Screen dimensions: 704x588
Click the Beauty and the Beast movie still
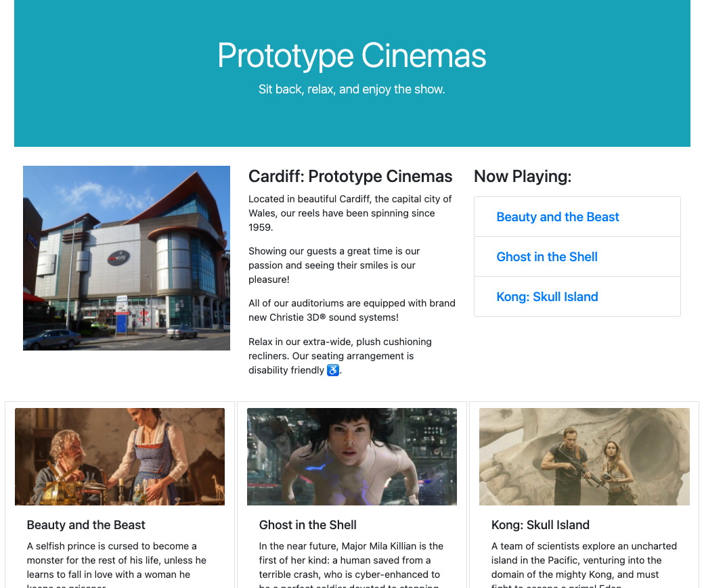click(x=120, y=457)
